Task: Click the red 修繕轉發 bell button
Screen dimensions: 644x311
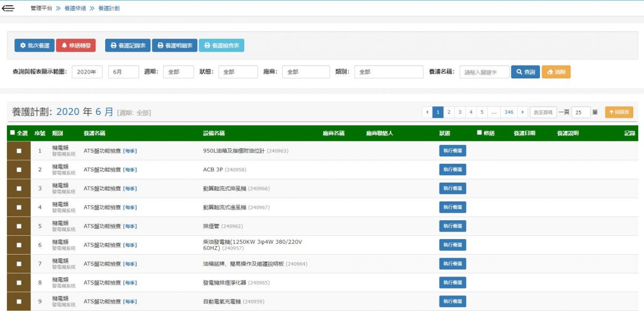Action: tap(76, 46)
